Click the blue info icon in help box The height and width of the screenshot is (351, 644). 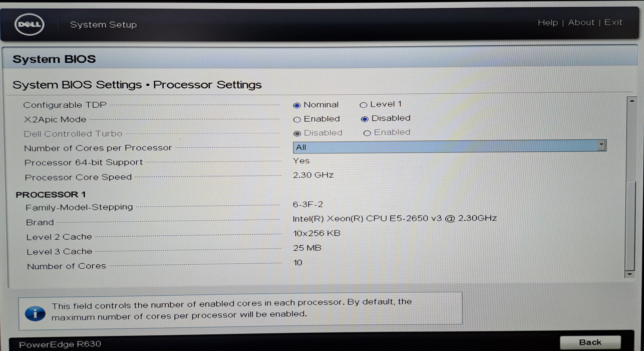(x=35, y=313)
